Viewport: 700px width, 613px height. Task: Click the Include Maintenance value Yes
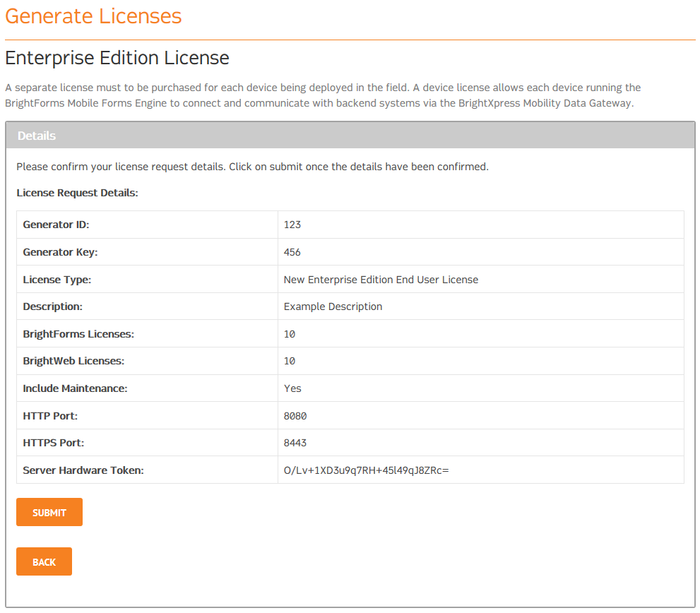click(x=292, y=388)
